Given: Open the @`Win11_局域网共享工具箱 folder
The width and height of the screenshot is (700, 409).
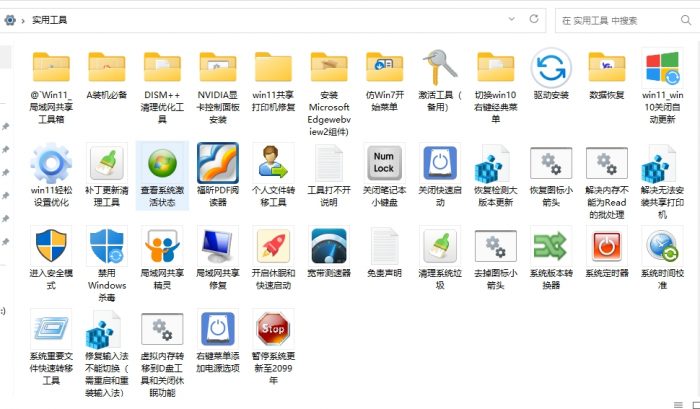Looking at the screenshot, I should tap(51, 67).
